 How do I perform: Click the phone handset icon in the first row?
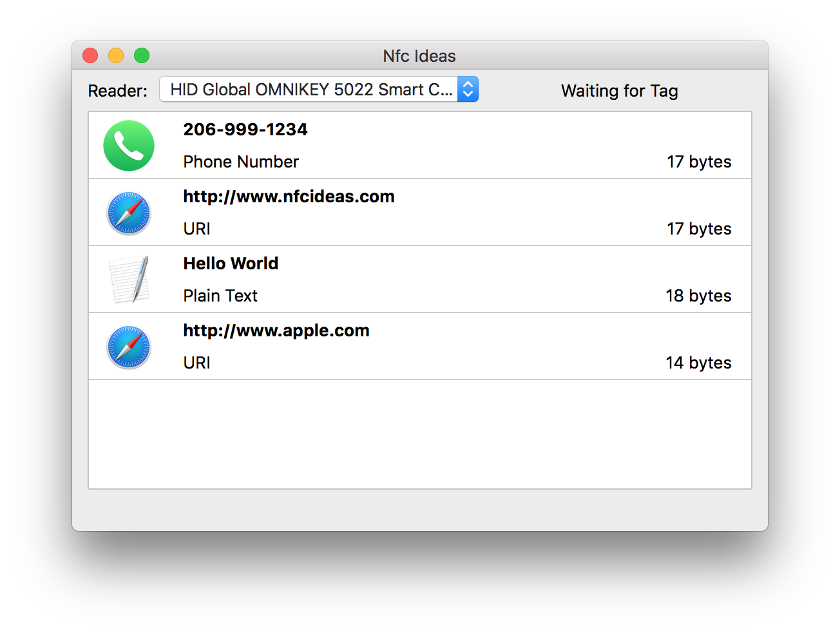tap(129, 145)
